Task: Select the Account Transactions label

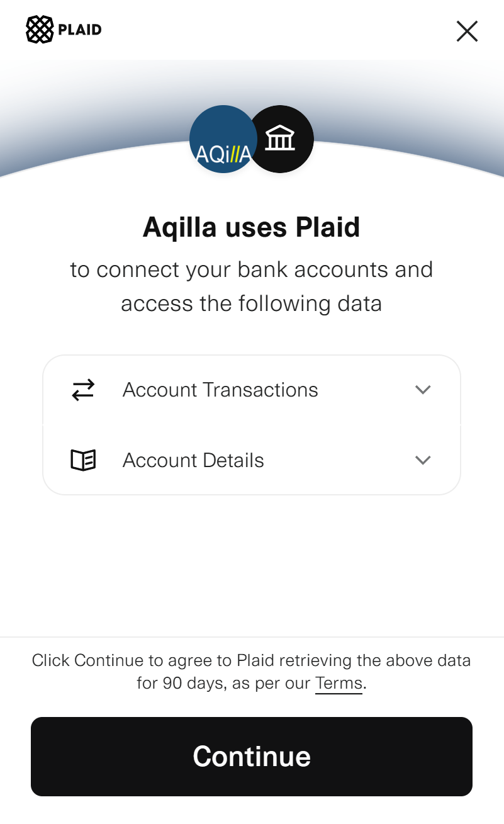Action: (220, 390)
